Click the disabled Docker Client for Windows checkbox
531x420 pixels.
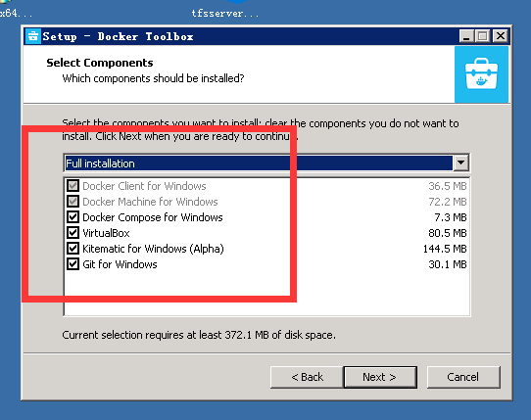pyautogui.click(x=72, y=186)
